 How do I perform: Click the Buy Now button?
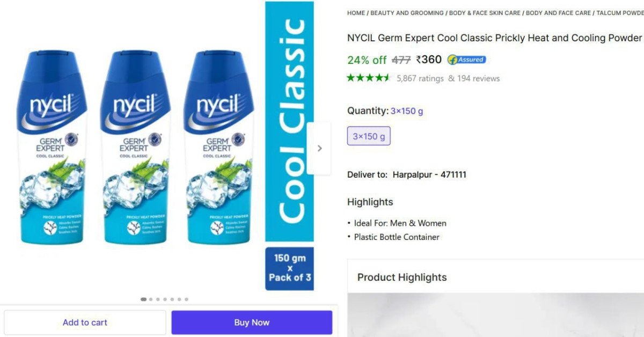coord(252,323)
